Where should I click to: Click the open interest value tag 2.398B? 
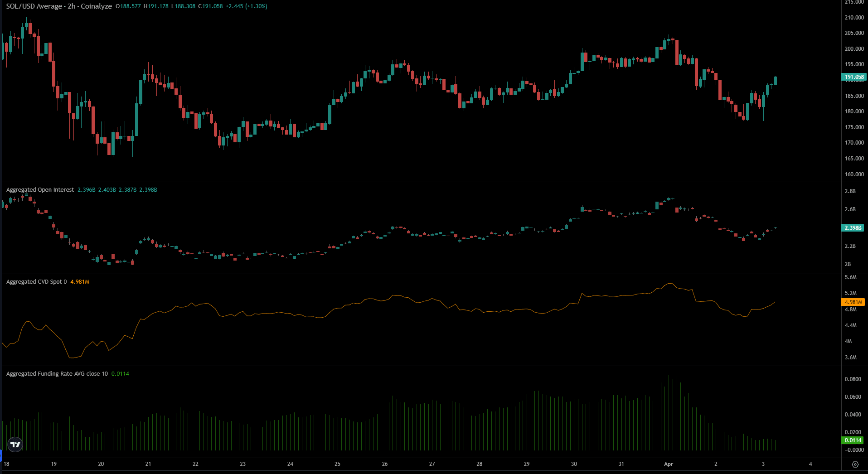(853, 228)
